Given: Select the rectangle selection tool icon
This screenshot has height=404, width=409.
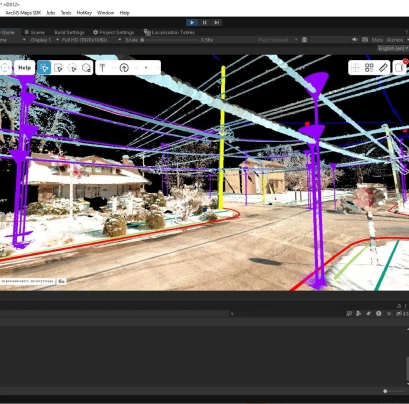Looking at the screenshot, I should point(58,68).
